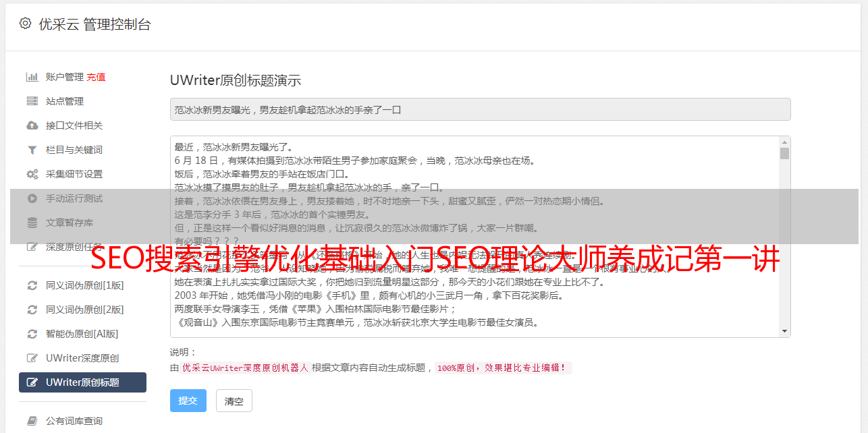
Task: Click the line starting 6 月 18 日，有媒体拍摄到
Action: (355, 161)
